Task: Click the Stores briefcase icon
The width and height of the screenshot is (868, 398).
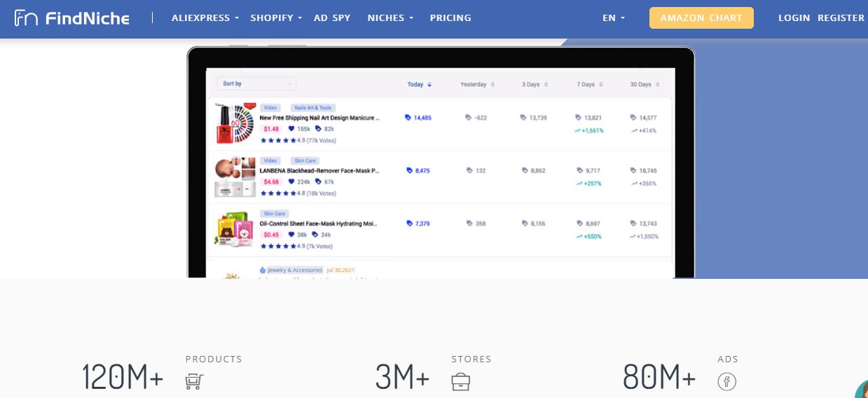Action: click(x=460, y=382)
